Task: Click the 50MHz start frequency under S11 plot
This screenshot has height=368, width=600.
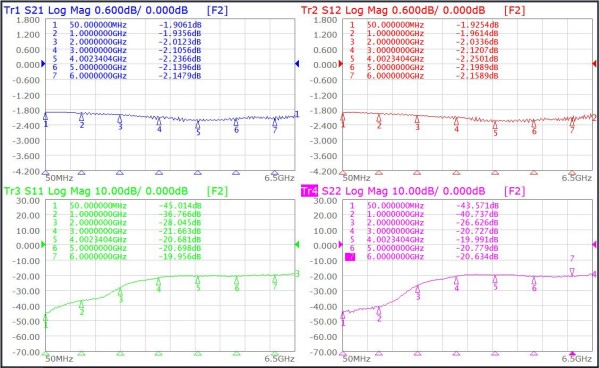Action: (x=59, y=359)
